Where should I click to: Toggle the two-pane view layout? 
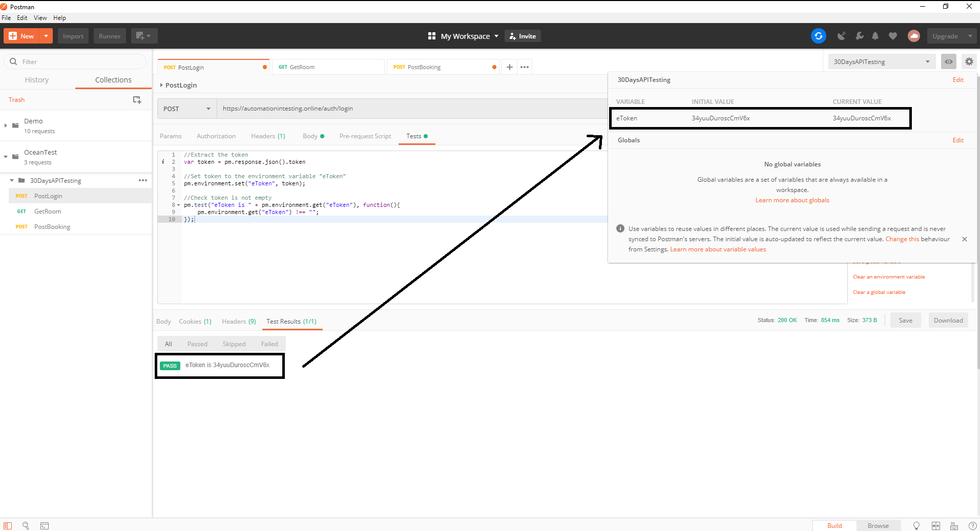[936, 526]
